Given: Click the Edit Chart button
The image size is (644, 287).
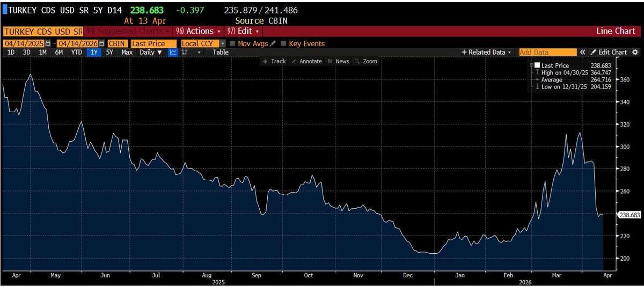Looking at the screenshot, I should coord(608,52).
